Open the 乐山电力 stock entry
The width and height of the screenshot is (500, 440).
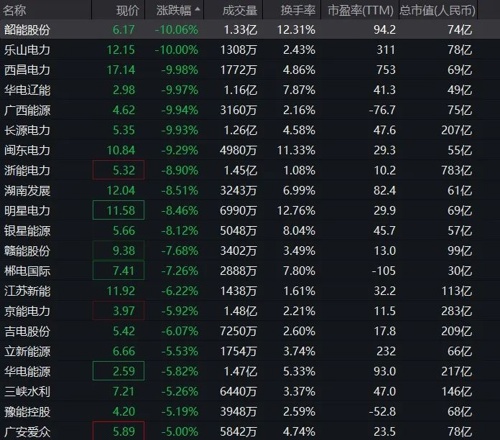(x=27, y=50)
